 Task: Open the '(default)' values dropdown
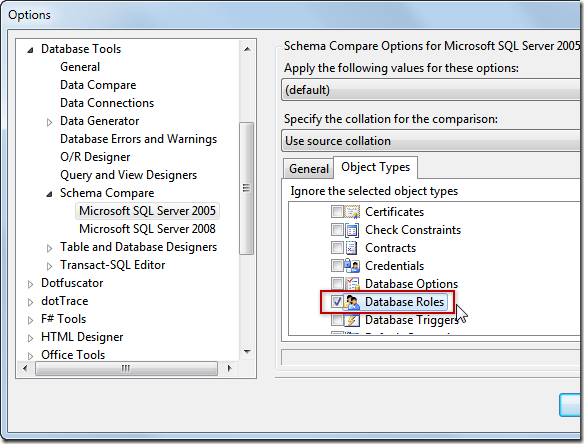pyautogui.click(x=432, y=90)
